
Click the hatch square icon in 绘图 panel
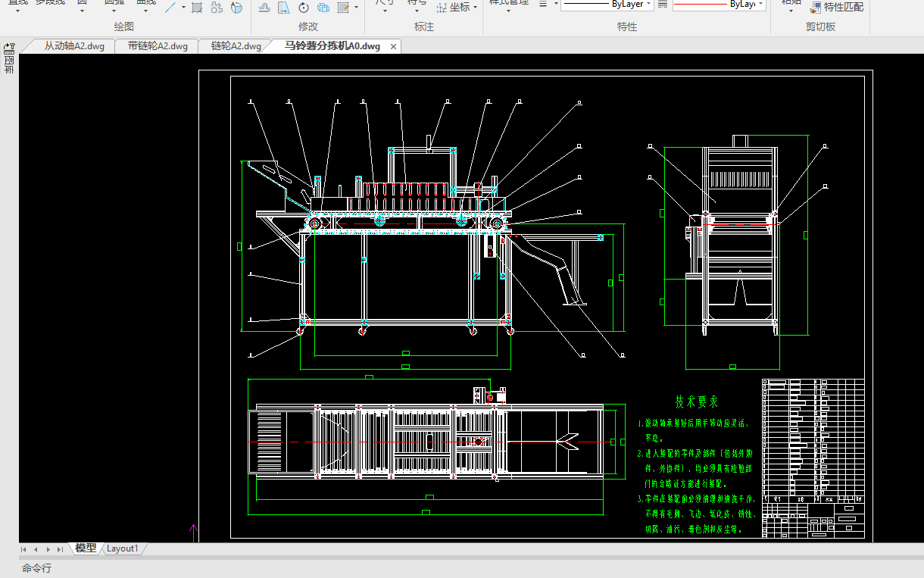197,8
